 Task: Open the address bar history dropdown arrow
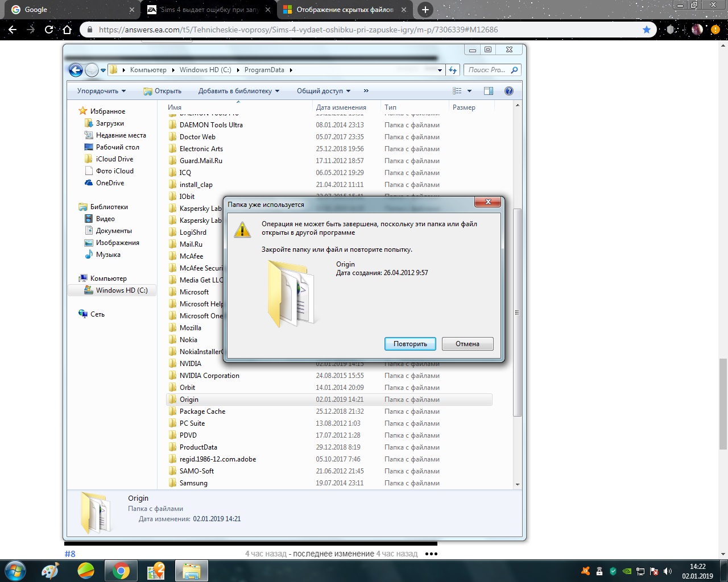pyautogui.click(x=440, y=70)
